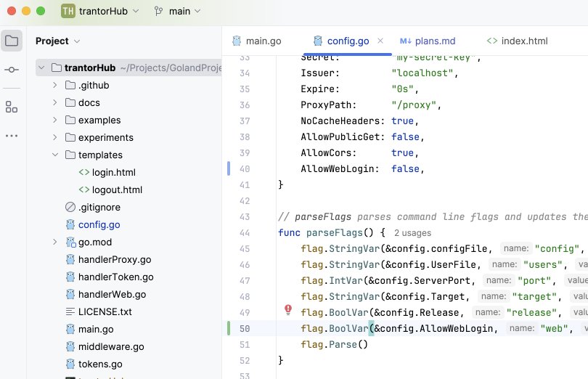Click the HTML icon on index.html tab
Screen dimensions: 588x379
point(492,41)
